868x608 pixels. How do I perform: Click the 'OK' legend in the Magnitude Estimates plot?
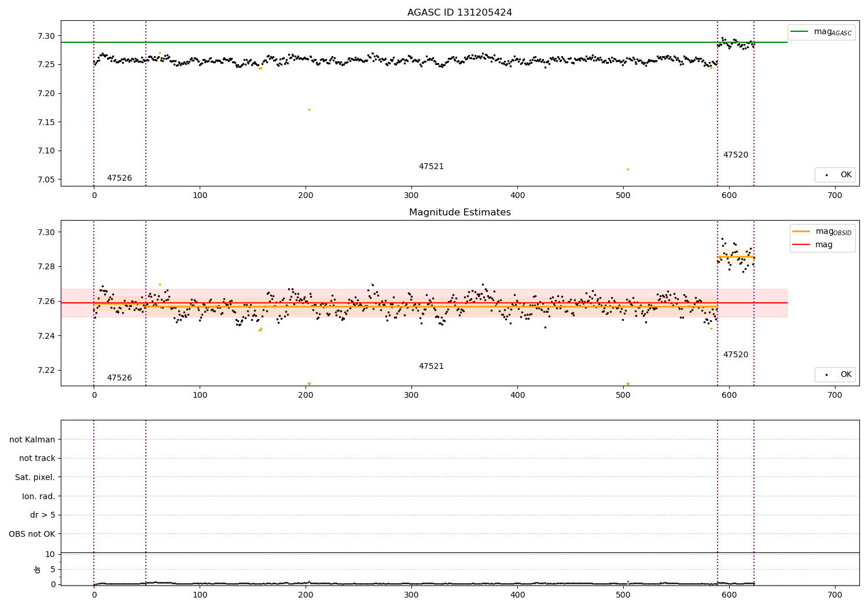point(835,375)
